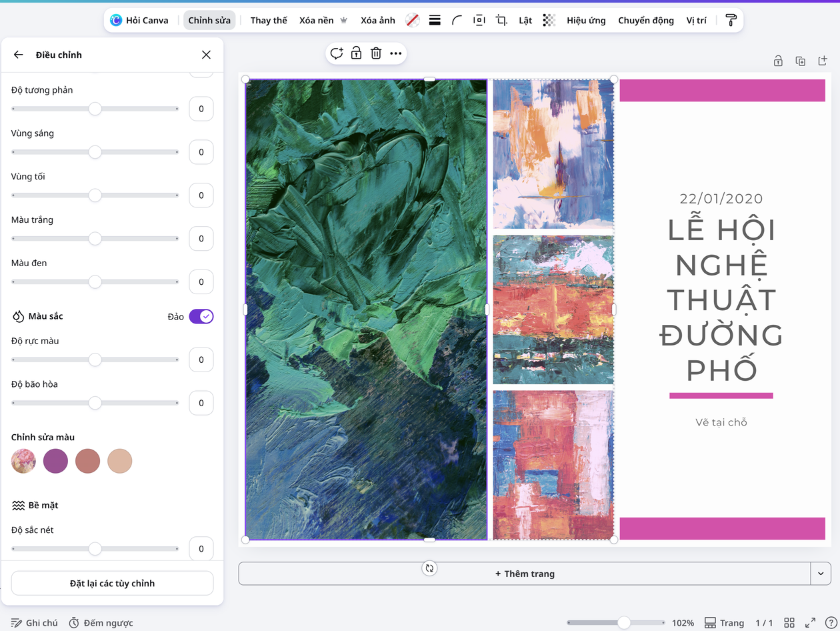Open the transparency checkerboard icon
This screenshot has width=840, height=631.
tap(549, 20)
